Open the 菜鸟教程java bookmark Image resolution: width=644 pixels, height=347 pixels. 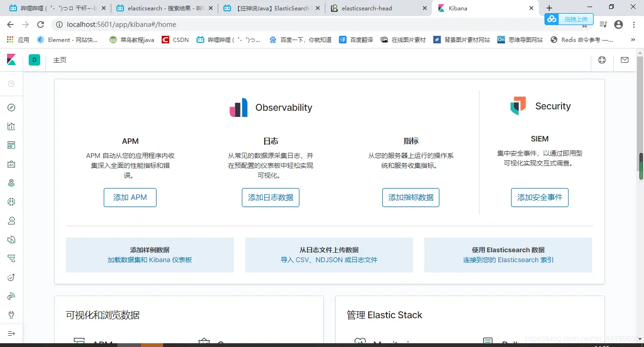[132, 40]
